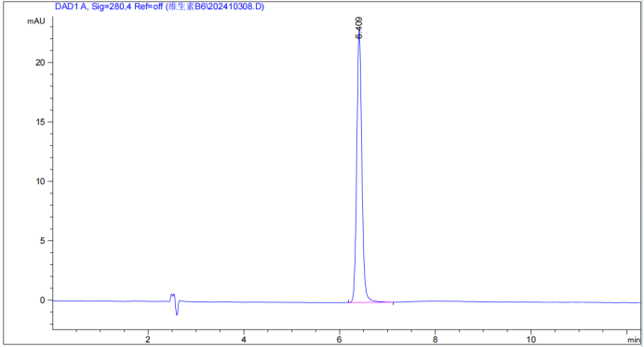The height and width of the screenshot is (347, 644).
Task: Click the file name 202410308.D in title
Action: [x=241, y=7]
